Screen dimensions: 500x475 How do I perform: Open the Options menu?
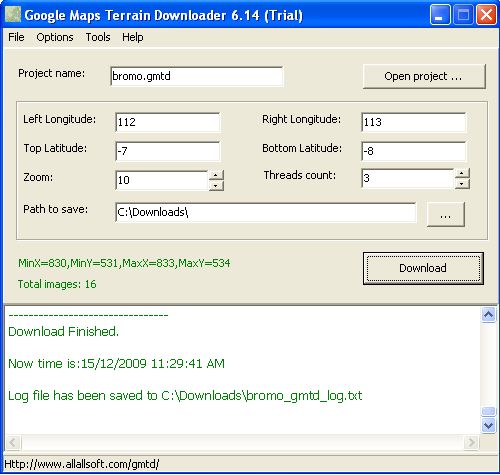(55, 37)
